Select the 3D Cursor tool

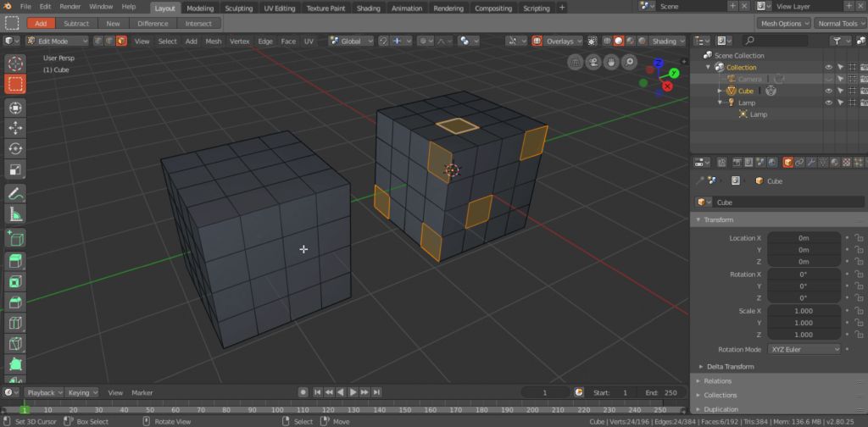coord(15,64)
